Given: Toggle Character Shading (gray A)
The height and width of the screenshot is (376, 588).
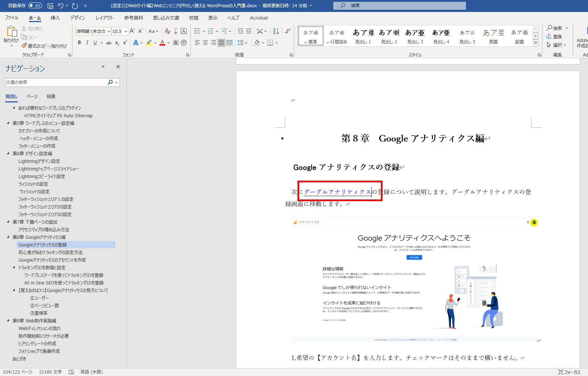Looking at the screenshot, I should [x=176, y=43].
